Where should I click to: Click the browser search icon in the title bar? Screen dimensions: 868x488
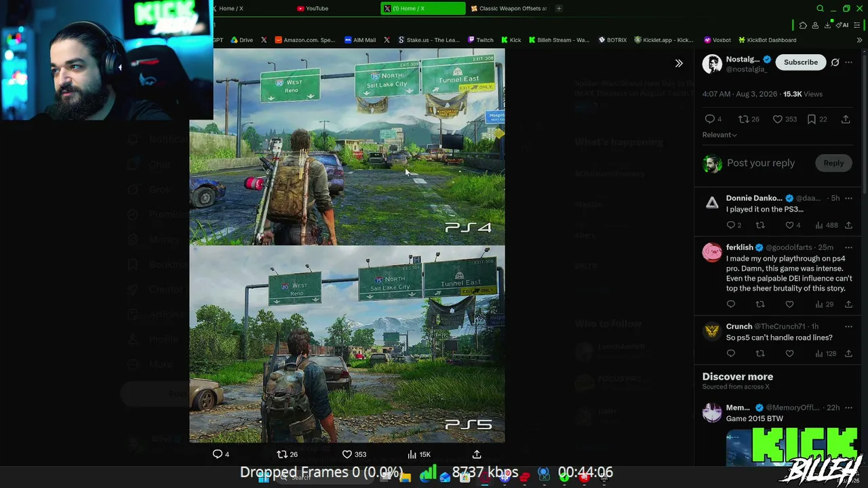[x=820, y=9]
